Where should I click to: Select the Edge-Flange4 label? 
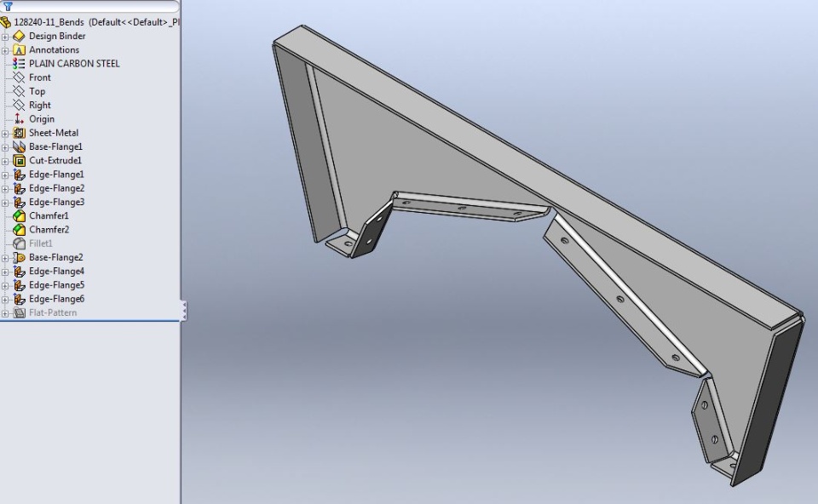point(56,272)
